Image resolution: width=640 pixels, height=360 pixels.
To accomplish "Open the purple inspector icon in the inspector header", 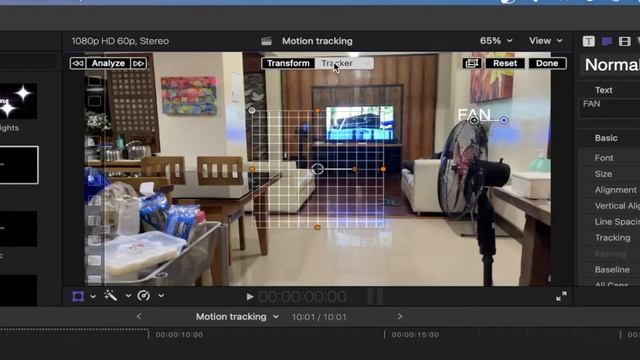I will [607, 41].
